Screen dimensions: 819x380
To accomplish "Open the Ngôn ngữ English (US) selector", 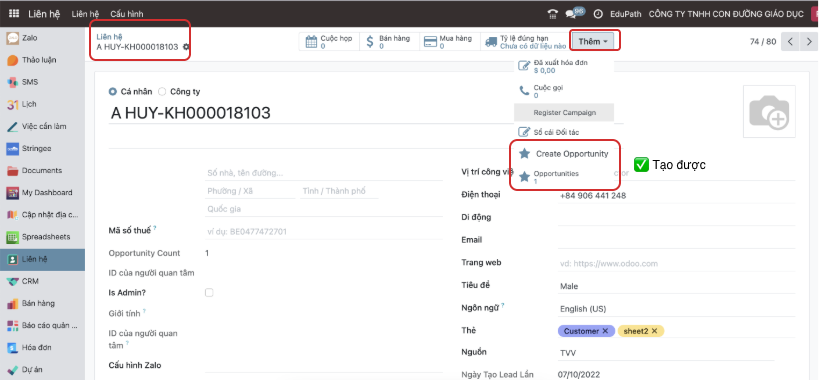I will pos(676,309).
